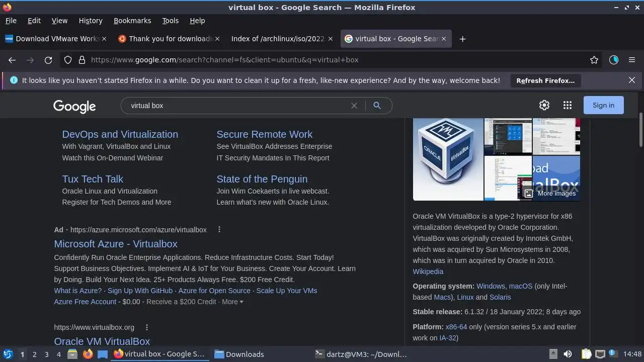Click Sign Up With GitHub sitelink
This screenshot has width=644, height=362.
pyautogui.click(x=140, y=291)
